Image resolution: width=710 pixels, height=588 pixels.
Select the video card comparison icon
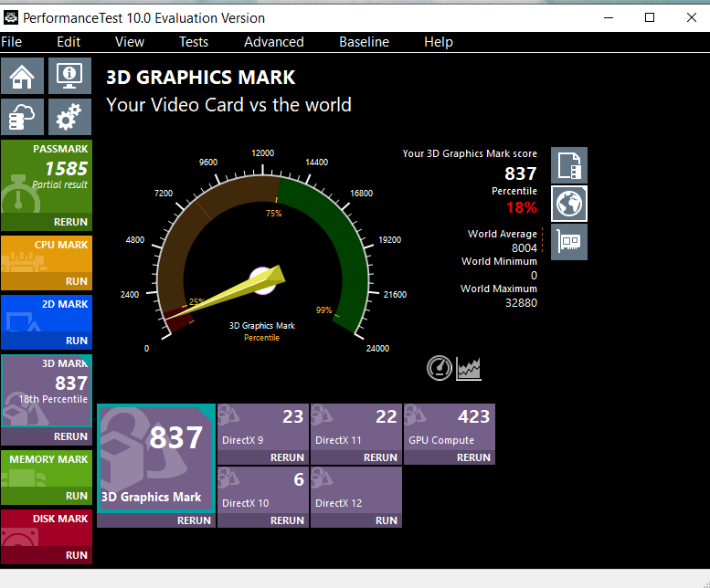[569, 242]
